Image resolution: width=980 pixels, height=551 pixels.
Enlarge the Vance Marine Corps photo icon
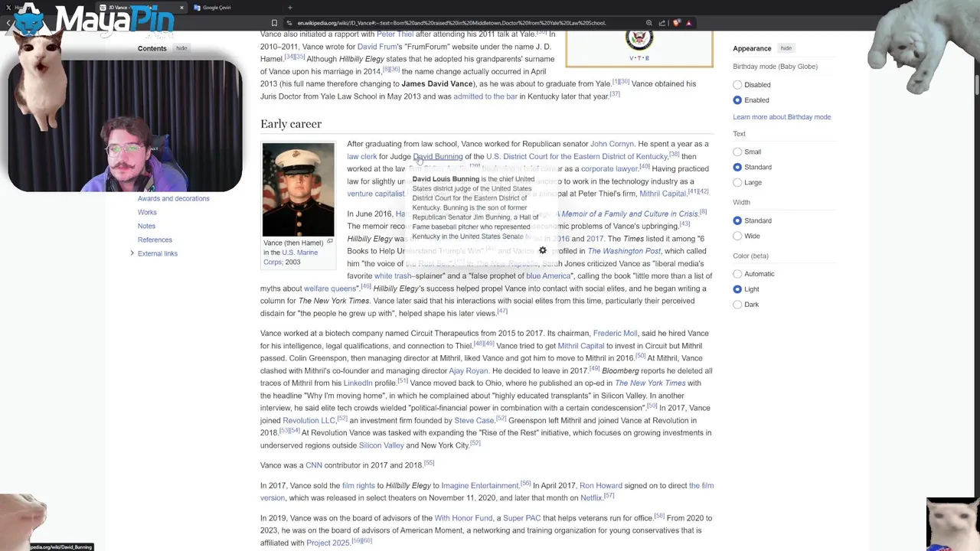point(329,242)
